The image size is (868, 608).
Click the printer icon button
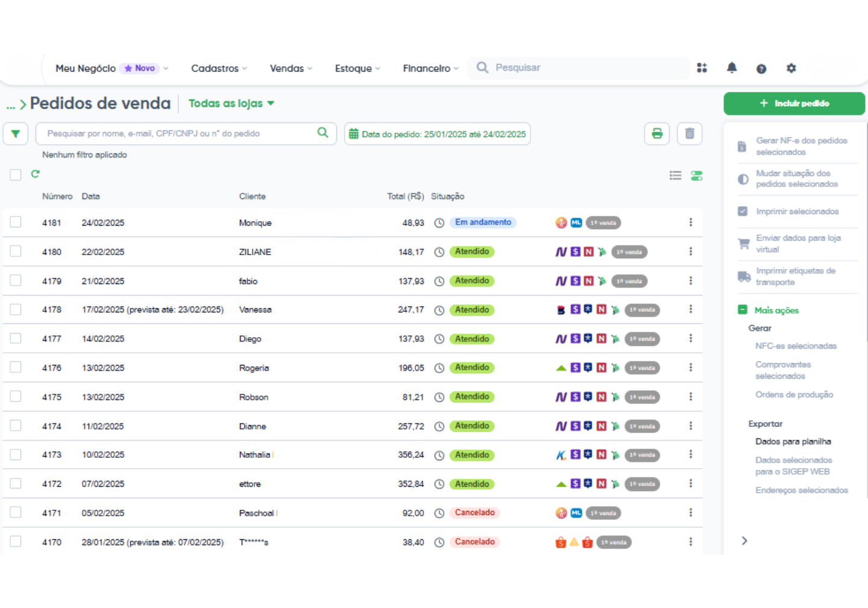point(657,134)
